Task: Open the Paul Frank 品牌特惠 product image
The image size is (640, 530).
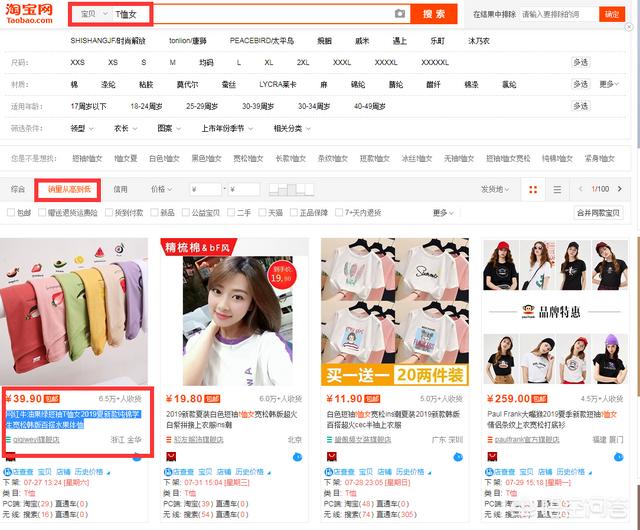Action: tap(555, 312)
